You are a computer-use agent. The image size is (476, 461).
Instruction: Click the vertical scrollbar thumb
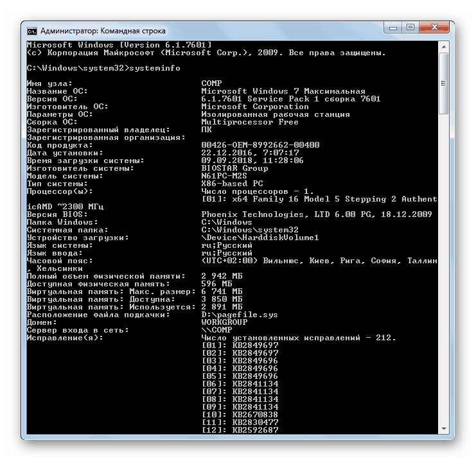443,82
